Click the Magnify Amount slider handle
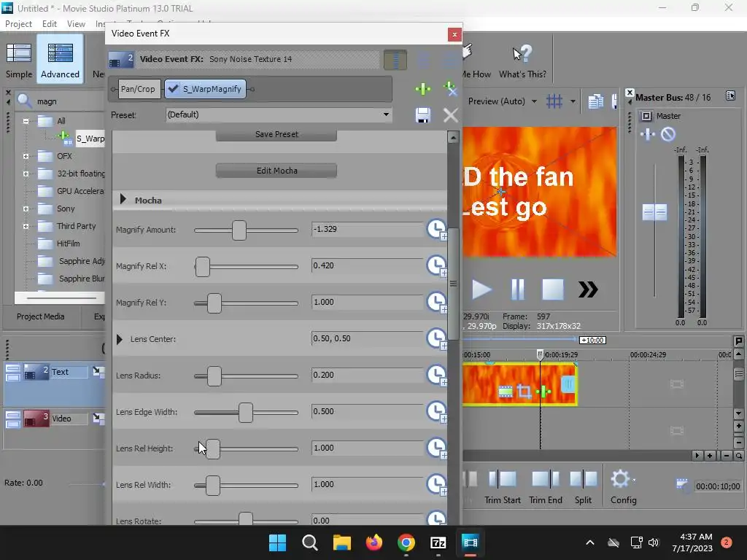 (x=239, y=230)
